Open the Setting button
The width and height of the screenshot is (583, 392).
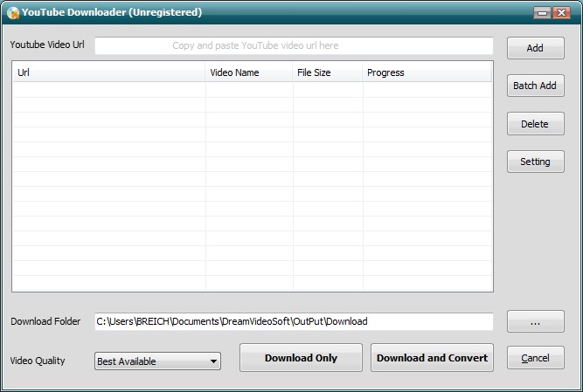pos(536,162)
